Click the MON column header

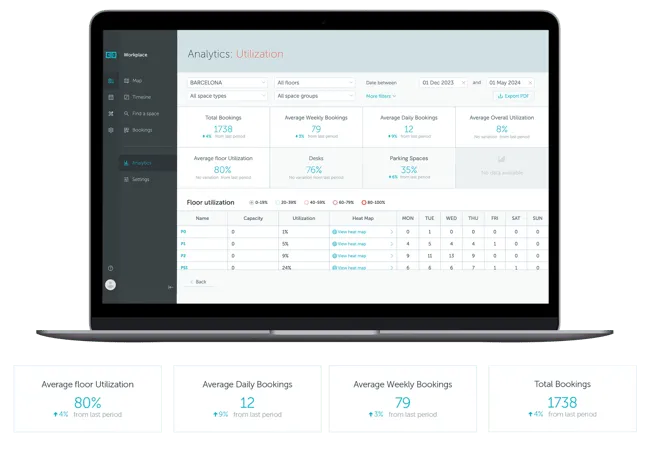(x=408, y=218)
